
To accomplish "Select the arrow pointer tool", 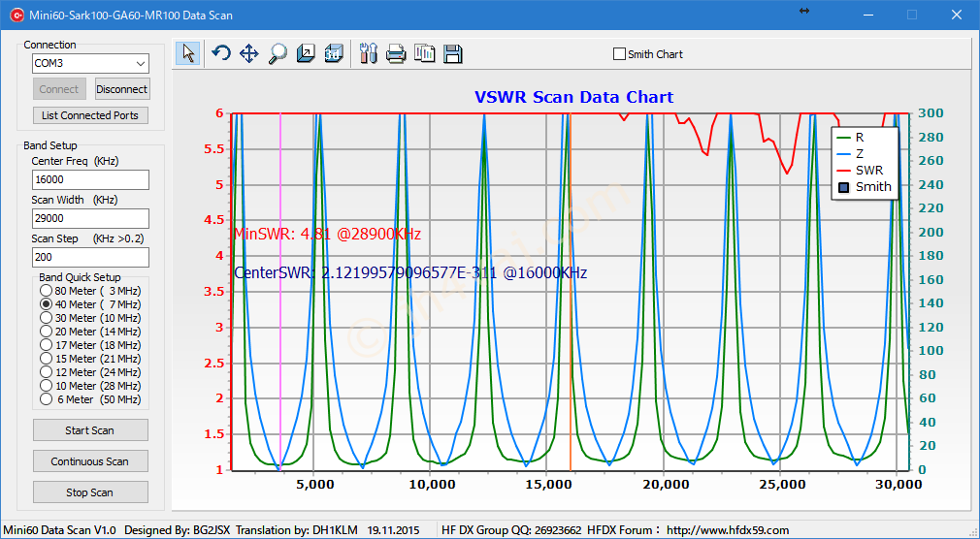I will [x=188, y=53].
